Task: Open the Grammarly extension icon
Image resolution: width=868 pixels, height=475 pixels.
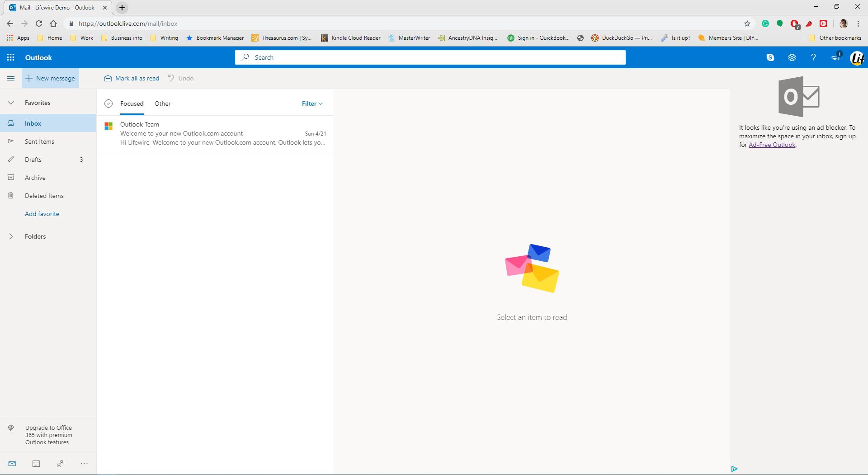Action: click(765, 24)
